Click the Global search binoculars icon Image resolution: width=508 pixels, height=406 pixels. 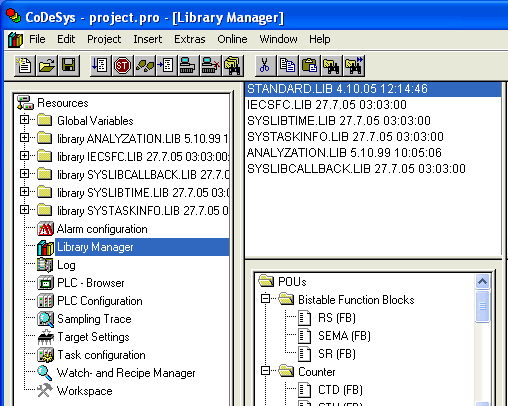(x=233, y=65)
